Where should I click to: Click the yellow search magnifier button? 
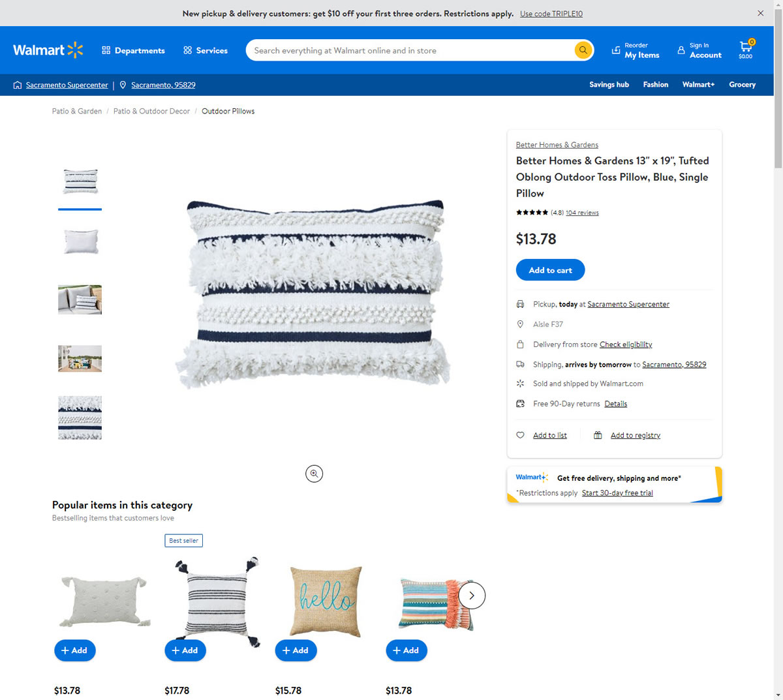click(x=583, y=50)
